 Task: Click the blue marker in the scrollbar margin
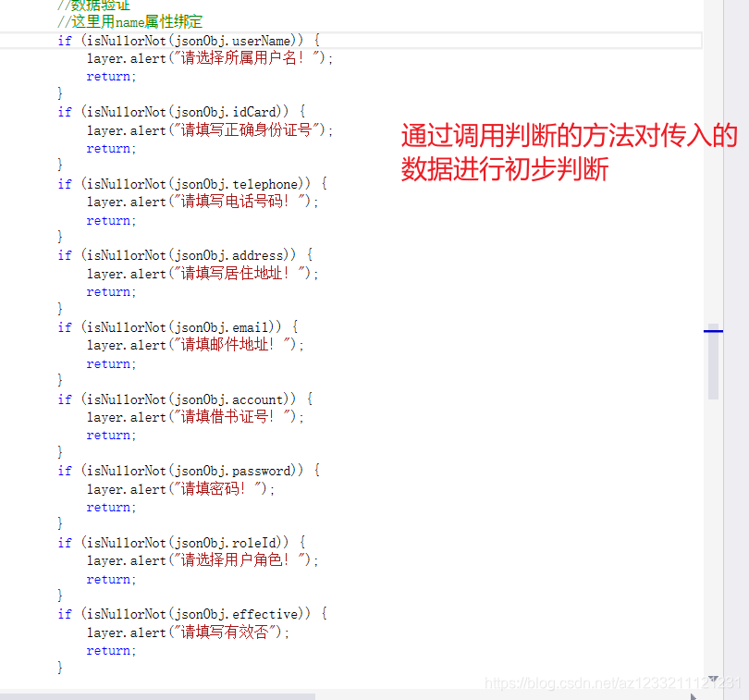click(x=713, y=331)
